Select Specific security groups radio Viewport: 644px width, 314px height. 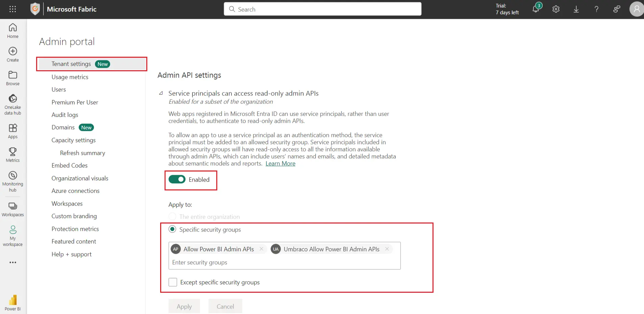172,229
